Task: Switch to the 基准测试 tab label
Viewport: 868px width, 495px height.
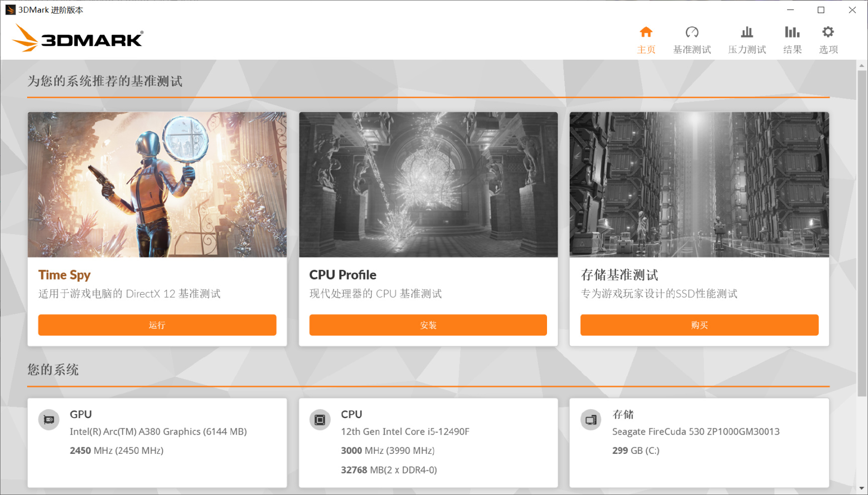Action: point(692,50)
